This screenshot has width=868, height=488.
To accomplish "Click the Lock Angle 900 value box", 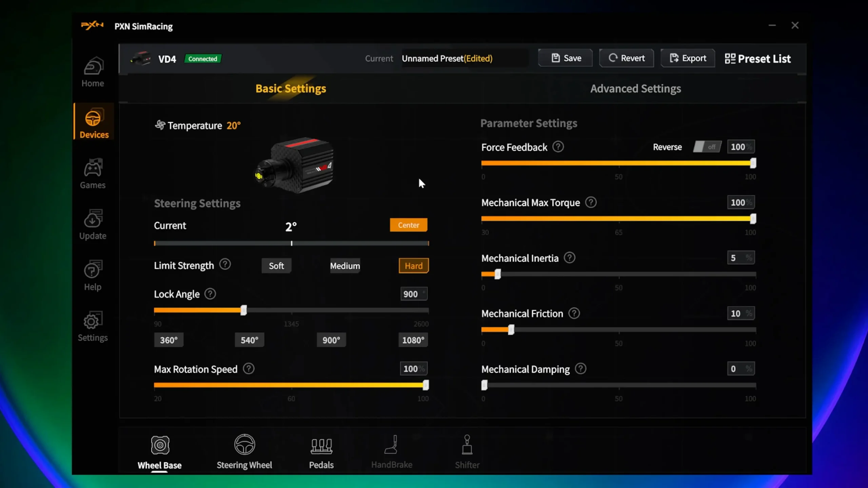I will (x=414, y=294).
